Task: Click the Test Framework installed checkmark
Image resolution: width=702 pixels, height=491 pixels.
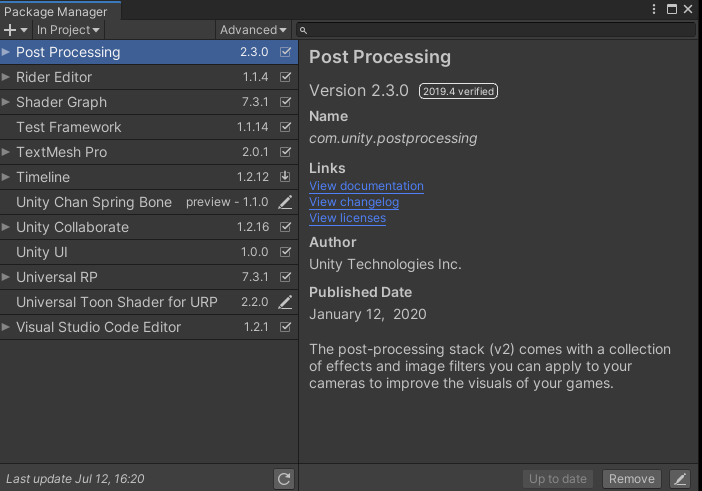Action: (x=285, y=127)
